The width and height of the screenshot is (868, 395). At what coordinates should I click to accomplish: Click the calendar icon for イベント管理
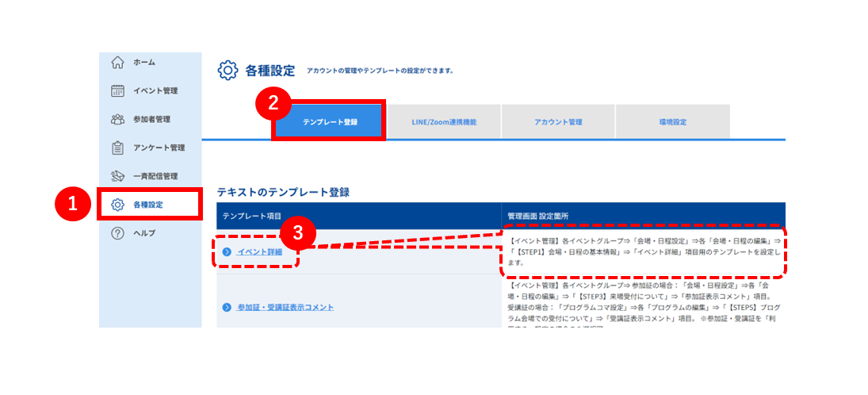point(117,91)
